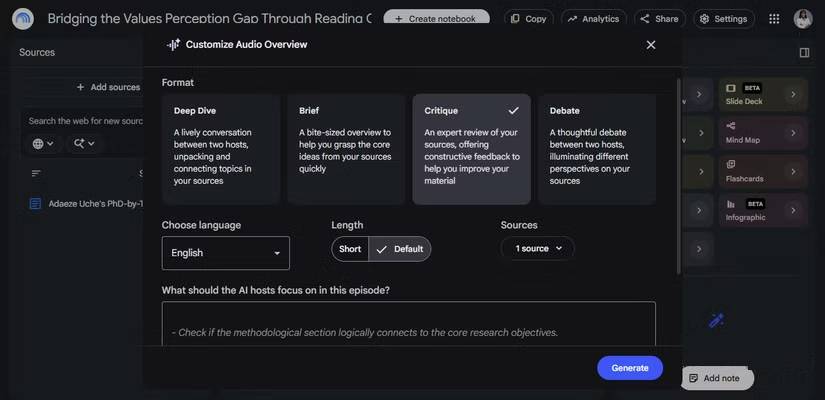The width and height of the screenshot is (825, 400).
Task: Click the AI hosts focus text box
Action: (x=409, y=324)
